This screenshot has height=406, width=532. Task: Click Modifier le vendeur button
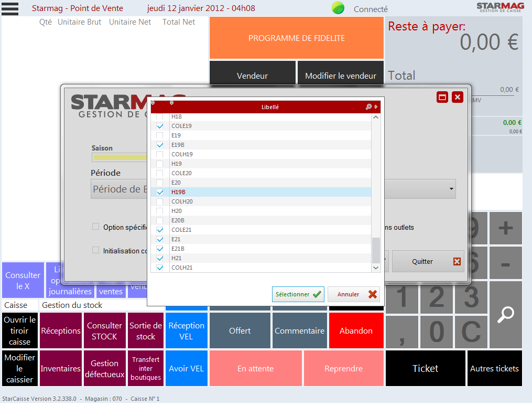341,72
